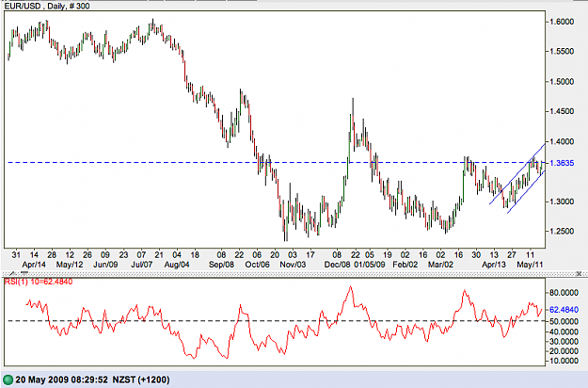Collapse the RSI pane with the minimize bar icon

coord(24,272)
